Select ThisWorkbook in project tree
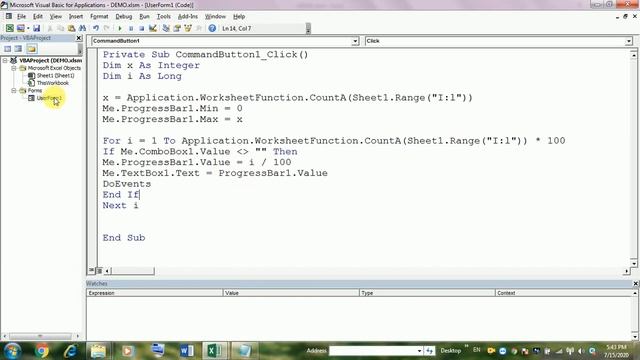Screen dimensions: 640x360 (53, 83)
